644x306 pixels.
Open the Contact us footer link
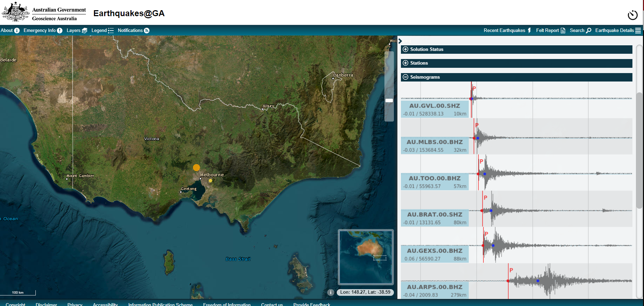(x=272, y=304)
